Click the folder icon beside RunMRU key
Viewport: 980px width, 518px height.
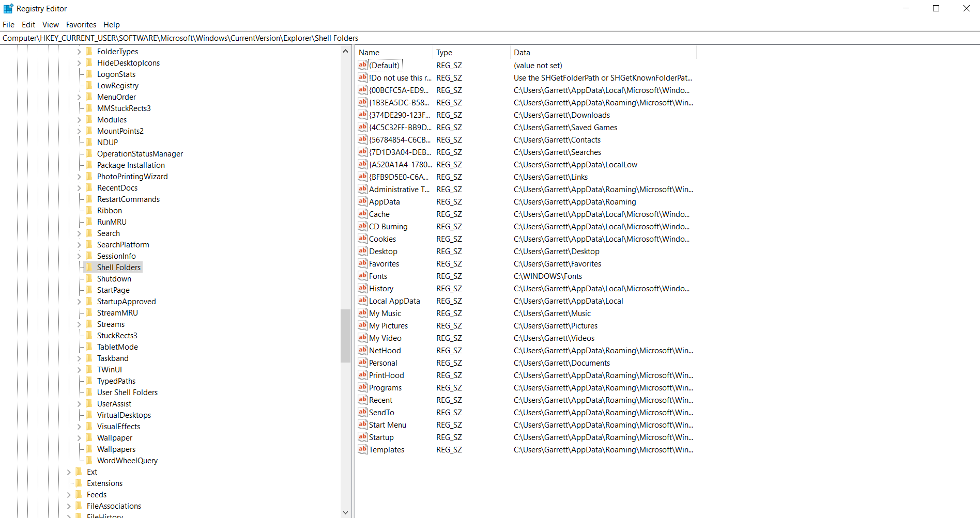[89, 222]
